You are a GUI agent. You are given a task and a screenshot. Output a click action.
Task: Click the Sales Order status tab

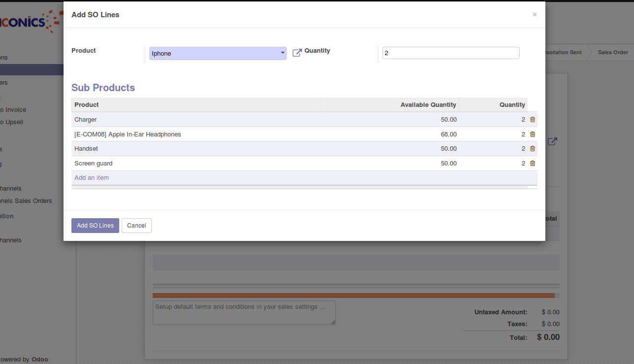point(612,52)
